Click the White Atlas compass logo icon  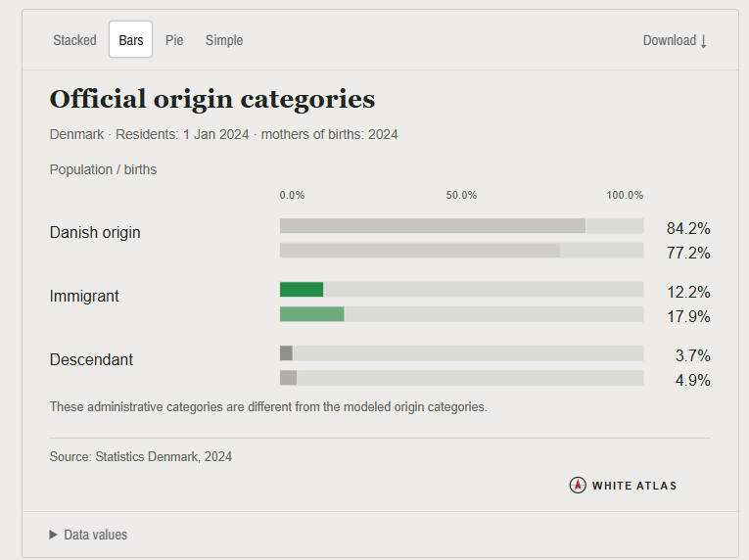tap(578, 485)
